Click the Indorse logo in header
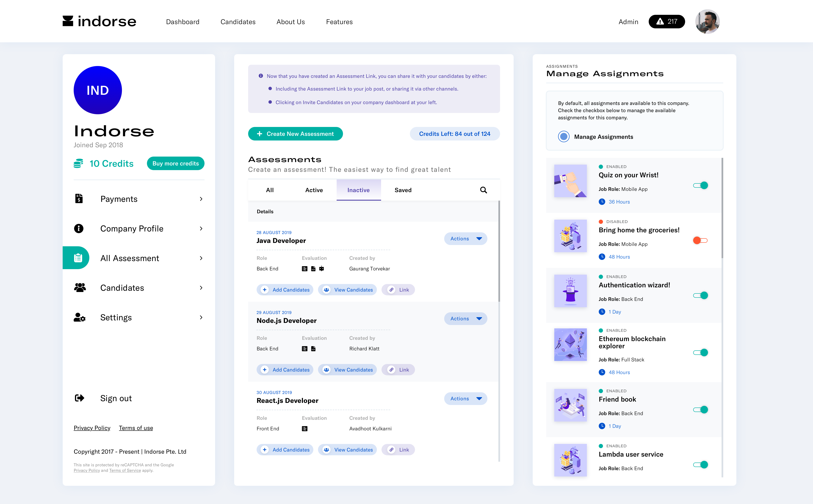The width and height of the screenshot is (813, 504). (x=99, y=21)
